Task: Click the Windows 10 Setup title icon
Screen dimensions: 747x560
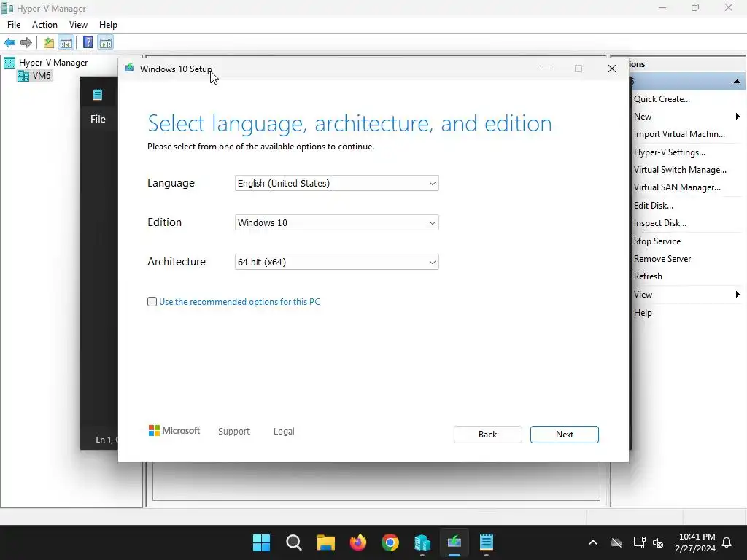Action: click(130, 68)
